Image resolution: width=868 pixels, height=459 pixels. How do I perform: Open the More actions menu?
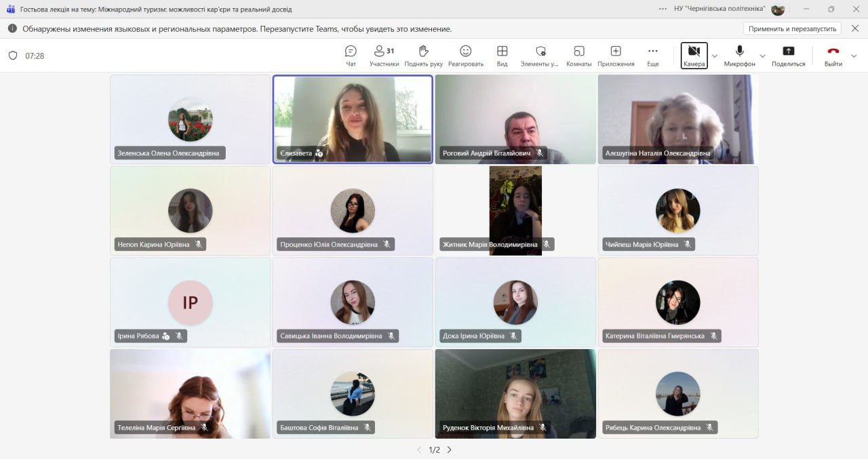(652, 56)
